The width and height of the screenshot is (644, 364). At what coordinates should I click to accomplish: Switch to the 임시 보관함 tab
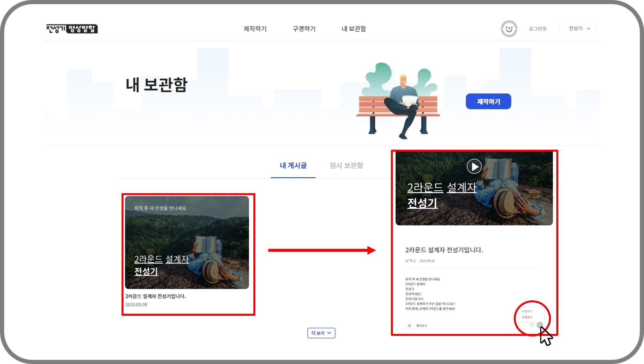[346, 165]
